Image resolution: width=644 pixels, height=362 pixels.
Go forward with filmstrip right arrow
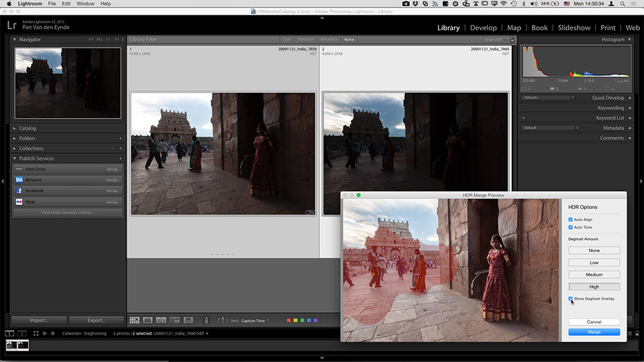click(x=52, y=333)
